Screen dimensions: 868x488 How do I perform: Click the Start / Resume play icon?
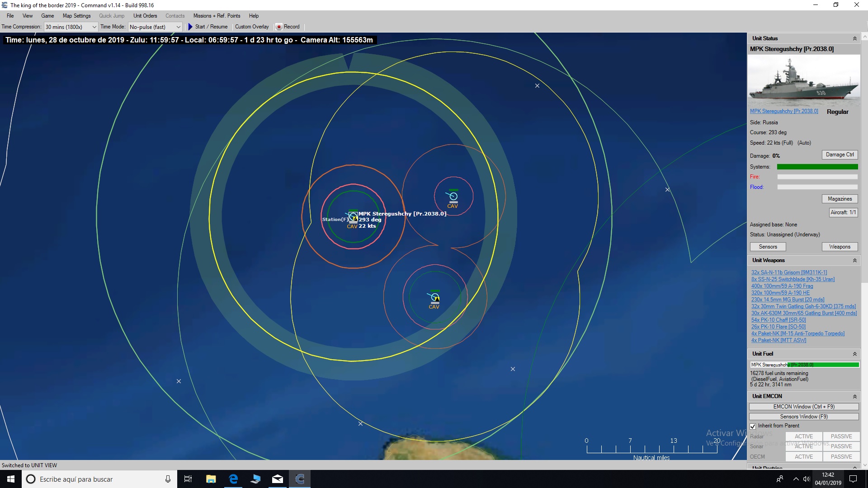coord(189,27)
